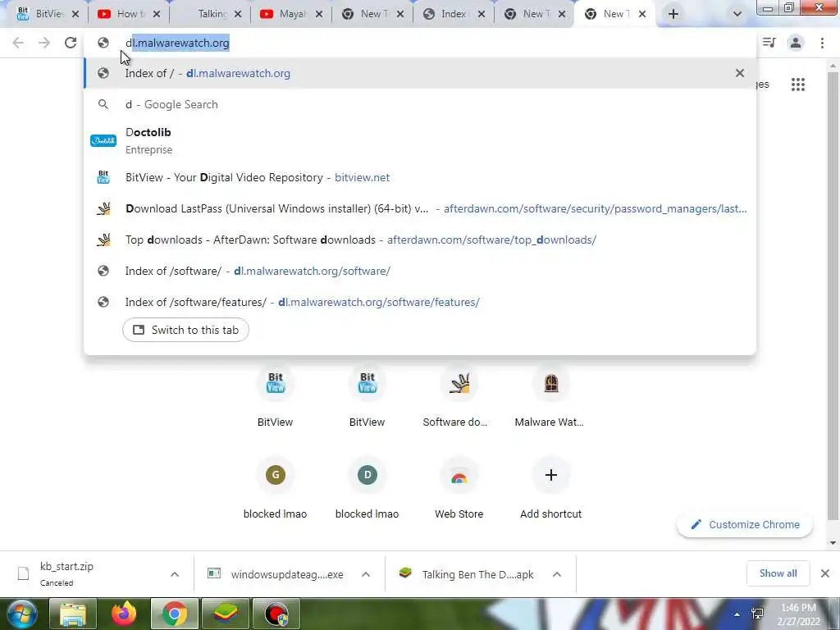
Task: Open the G 'blocked lmao' shortcut
Action: click(x=276, y=489)
